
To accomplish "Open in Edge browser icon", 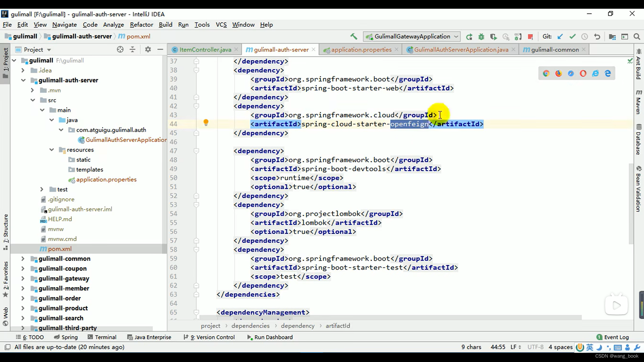I will coord(608,73).
